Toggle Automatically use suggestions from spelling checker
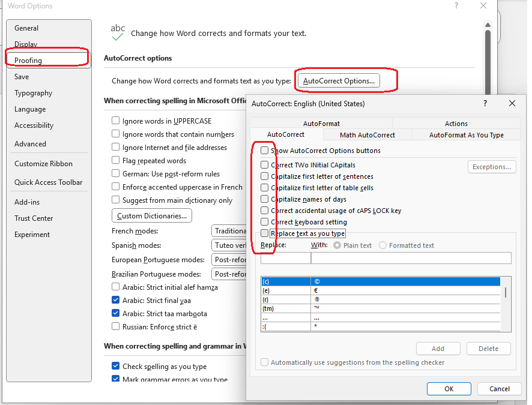Screen dimensions: 532x405 [264, 362]
